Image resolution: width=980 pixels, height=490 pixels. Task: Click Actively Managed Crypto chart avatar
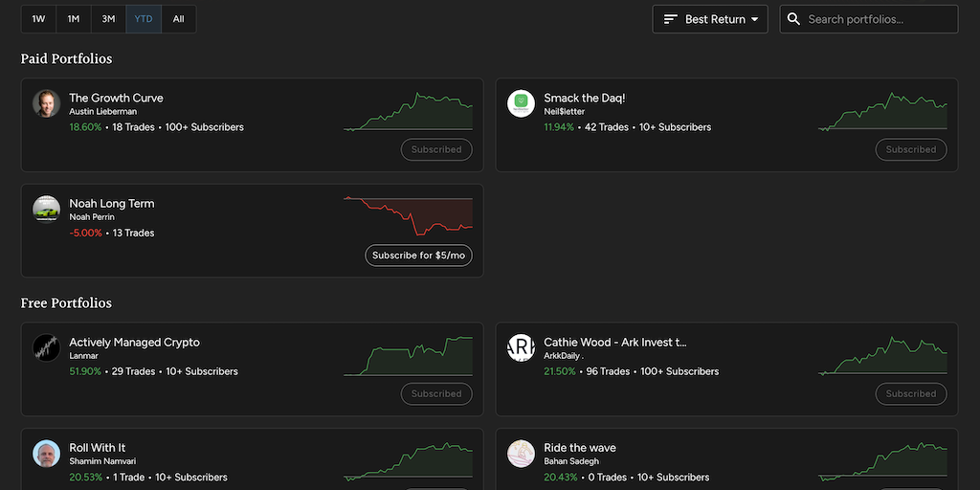click(46, 347)
